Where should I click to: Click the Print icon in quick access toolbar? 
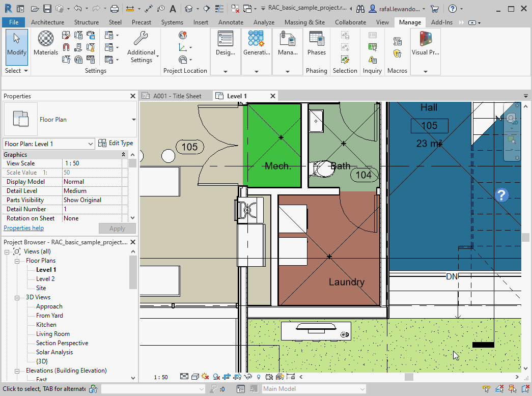115,9
